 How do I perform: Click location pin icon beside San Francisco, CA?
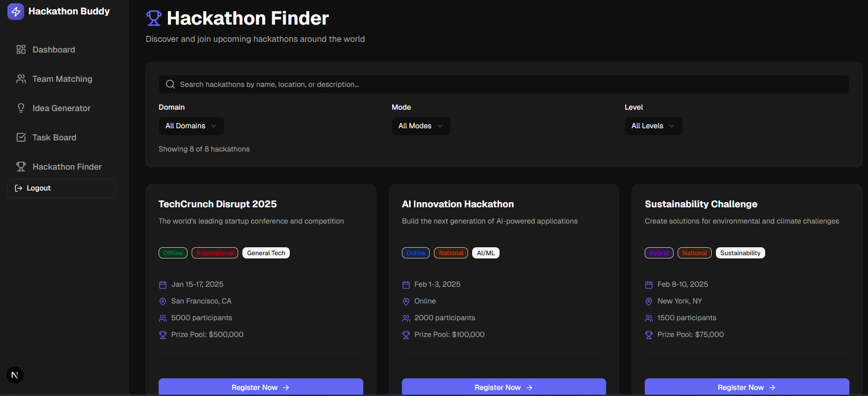coord(163,302)
